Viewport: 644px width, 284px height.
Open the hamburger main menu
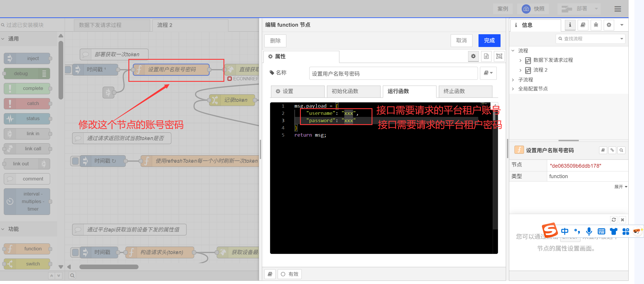coord(617,9)
